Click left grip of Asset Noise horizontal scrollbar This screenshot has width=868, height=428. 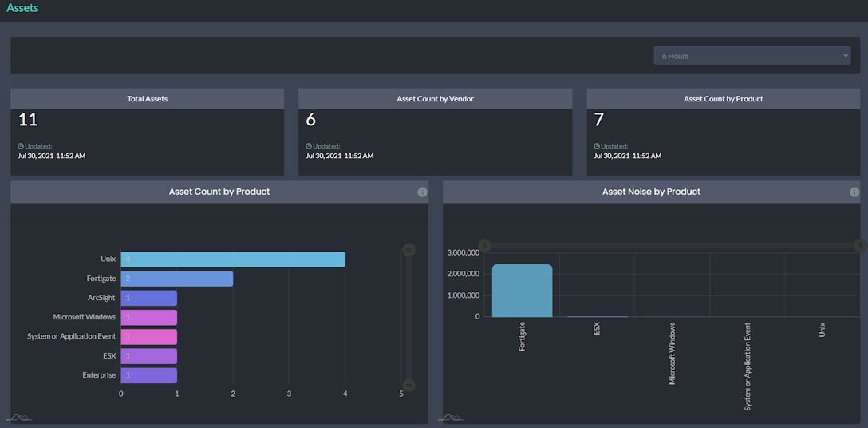point(484,245)
